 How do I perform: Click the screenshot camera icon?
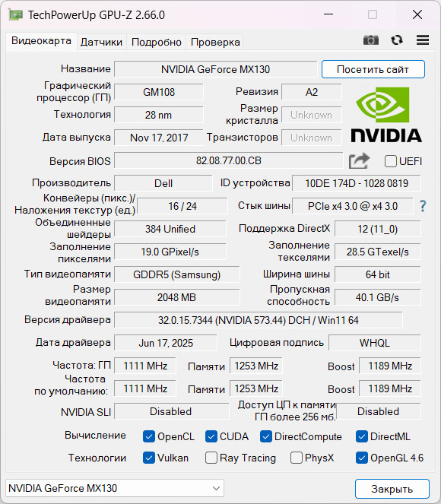pyautogui.click(x=370, y=40)
